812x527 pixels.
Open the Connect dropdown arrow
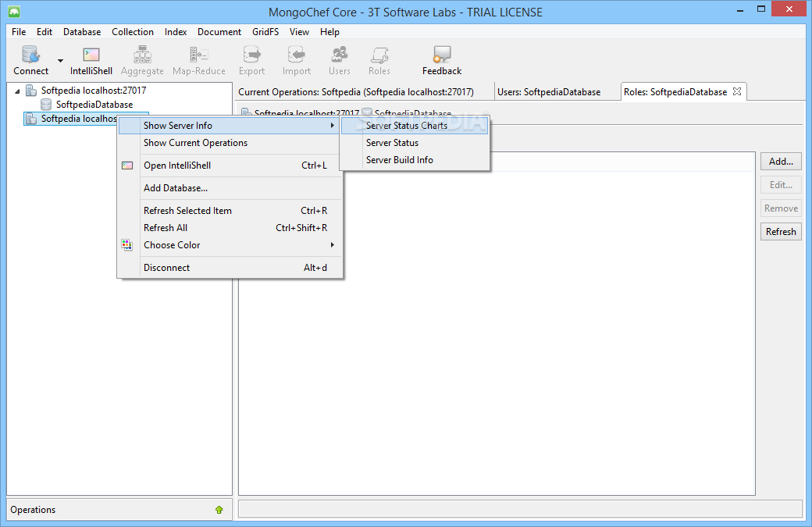(61, 61)
